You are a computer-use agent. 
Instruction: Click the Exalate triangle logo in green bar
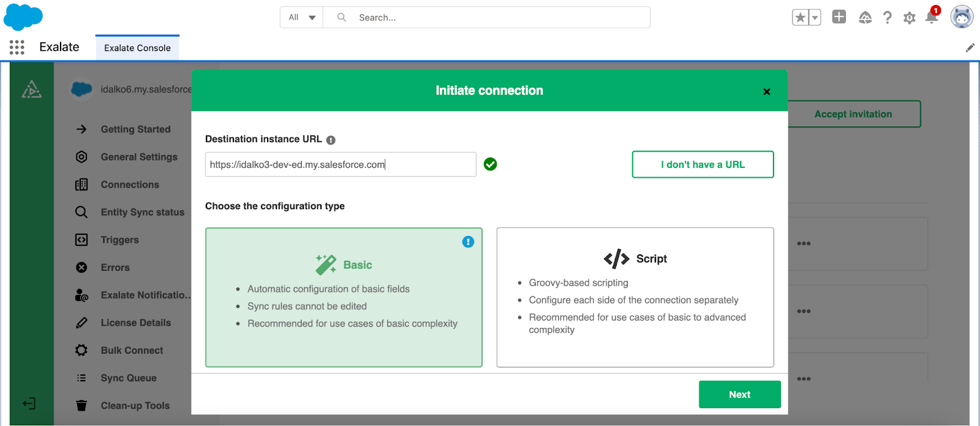(32, 89)
